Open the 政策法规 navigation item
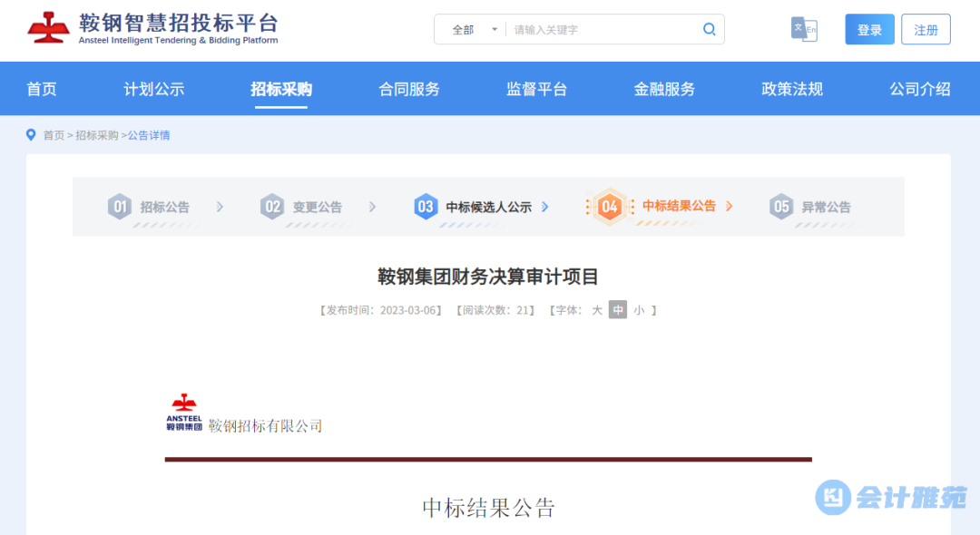Image resolution: width=980 pixels, height=535 pixels. (x=792, y=89)
